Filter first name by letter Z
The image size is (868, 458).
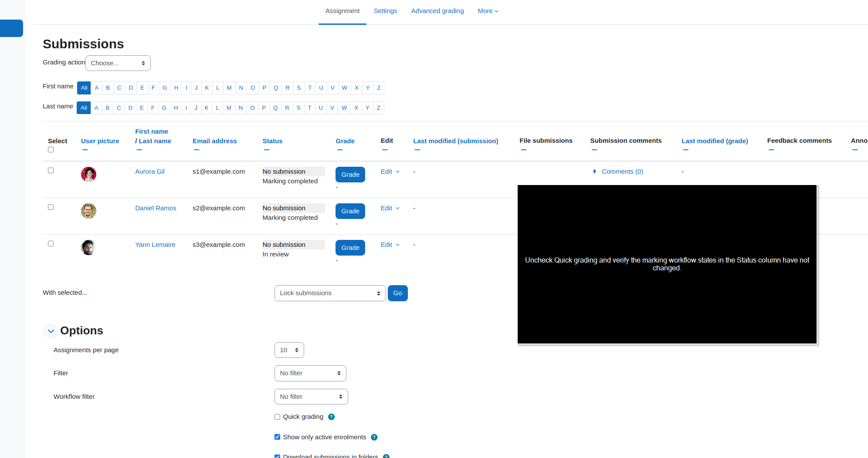tap(379, 88)
